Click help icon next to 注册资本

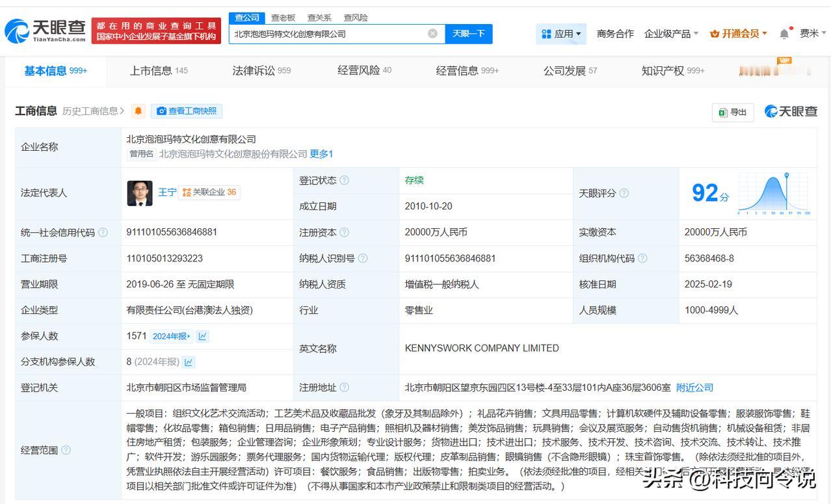tap(344, 232)
